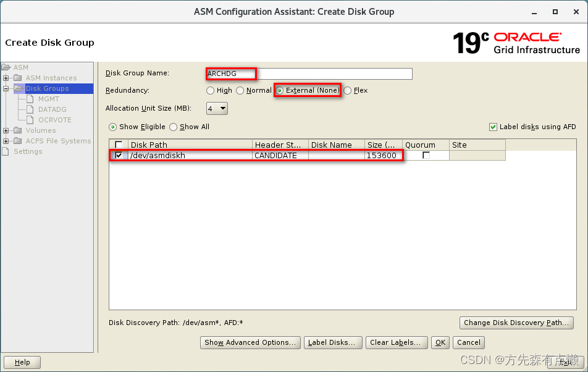Expand the Volumes tree node

6,130
